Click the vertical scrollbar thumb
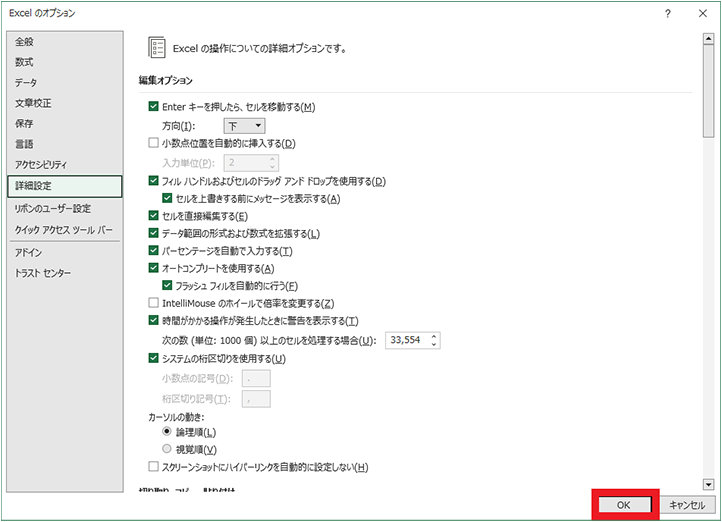Screen dimensions: 722x522 pyautogui.click(x=708, y=91)
